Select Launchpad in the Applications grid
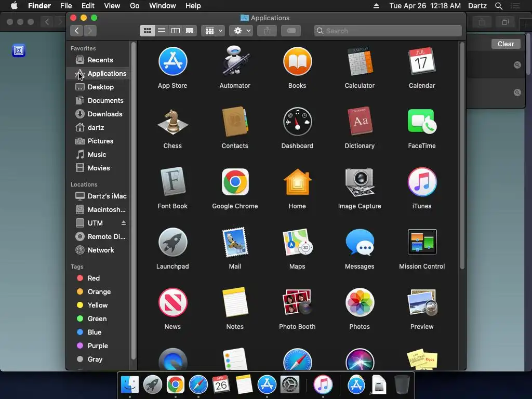This screenshot has height=399, width=532. 172,242
